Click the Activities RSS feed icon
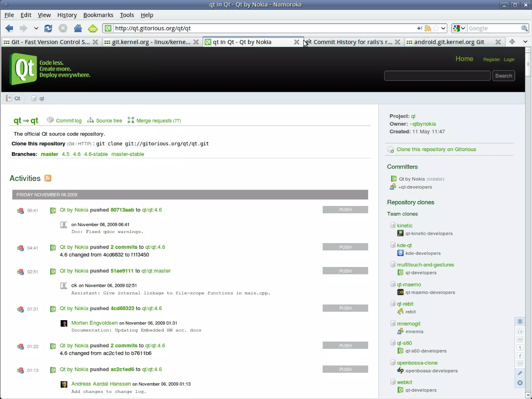The height and width of the screenshot is (399, 532). [x=48, y=178]
